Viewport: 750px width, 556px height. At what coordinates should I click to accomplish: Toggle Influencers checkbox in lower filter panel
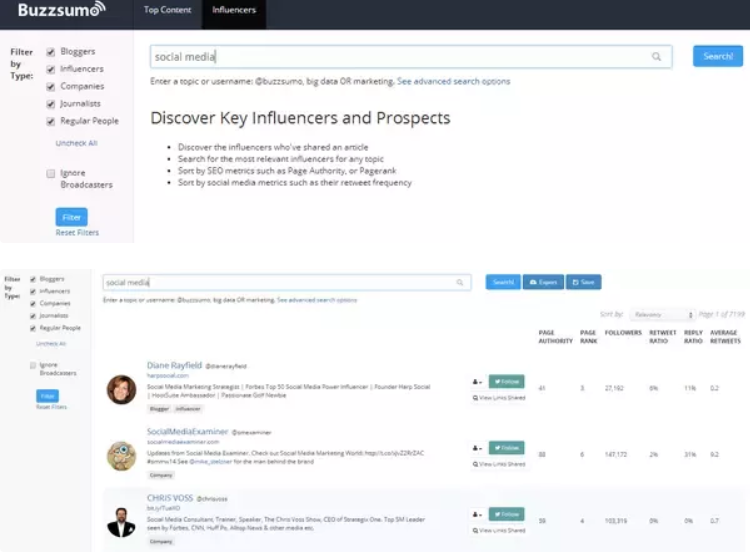[33, 291]
